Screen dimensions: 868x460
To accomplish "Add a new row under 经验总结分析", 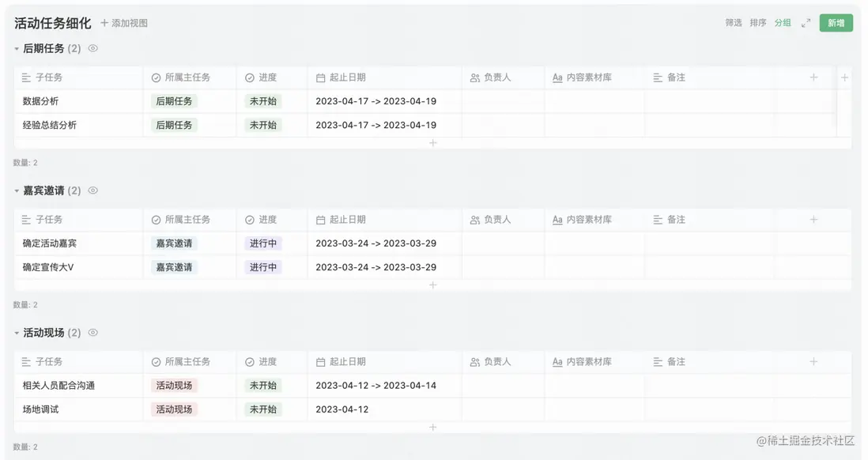I will 432,143.
